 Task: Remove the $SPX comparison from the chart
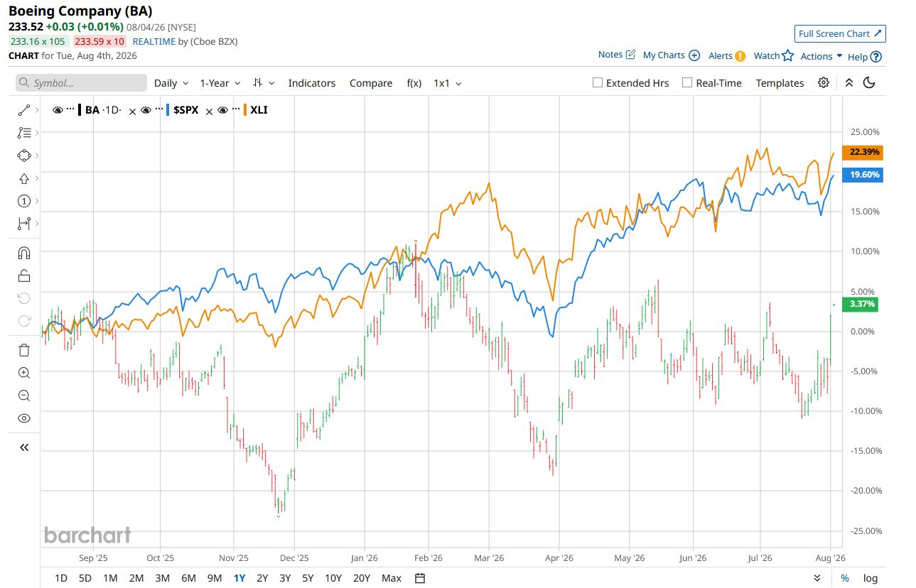(x=210, y=111)
